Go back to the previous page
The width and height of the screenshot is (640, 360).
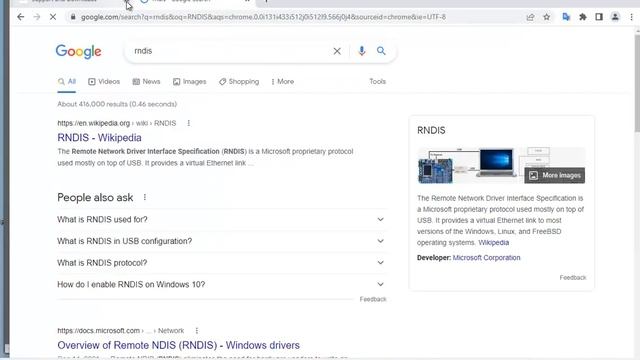pyautogui.click(x=21, y=17)
